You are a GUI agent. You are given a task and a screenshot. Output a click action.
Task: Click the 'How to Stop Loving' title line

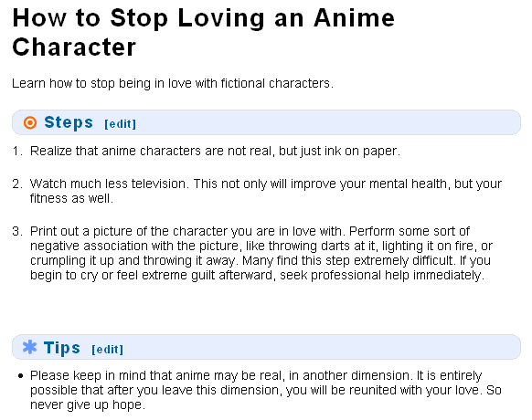[x=204, y=17]
